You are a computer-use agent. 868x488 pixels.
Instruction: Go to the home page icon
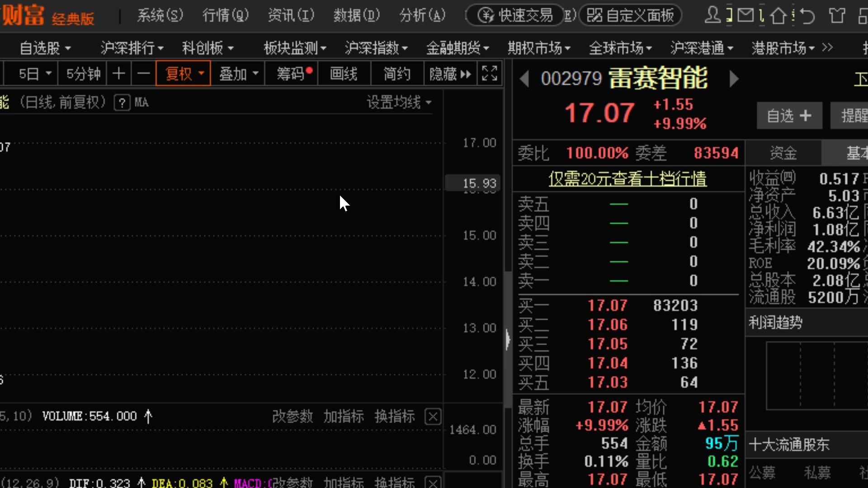click(x=778, y=15)
